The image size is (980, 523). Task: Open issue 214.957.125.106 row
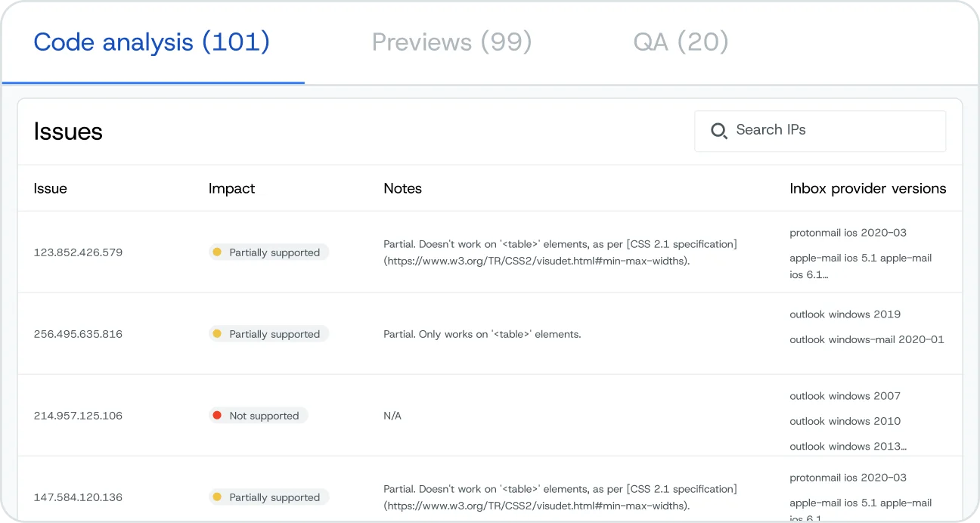click(490, 416)
